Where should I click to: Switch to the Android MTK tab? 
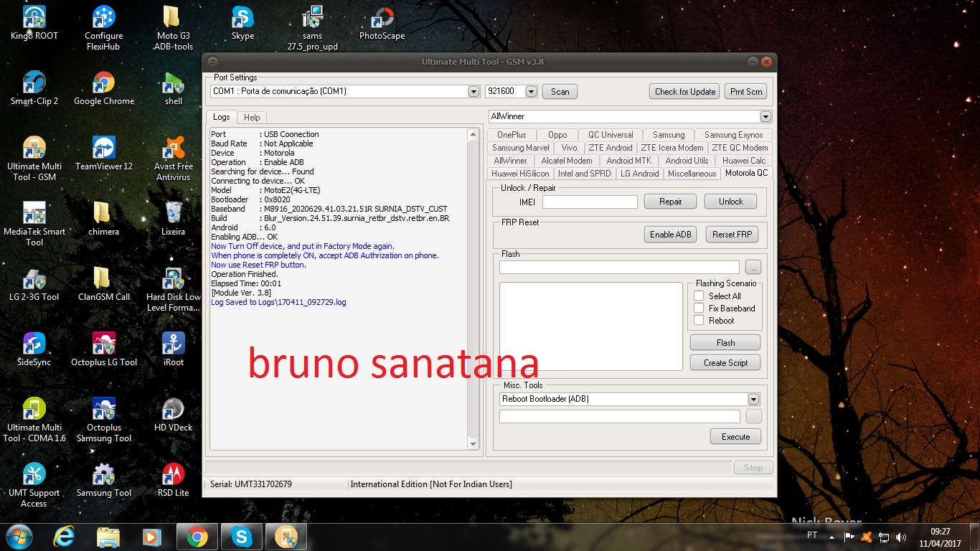point(628,161)
